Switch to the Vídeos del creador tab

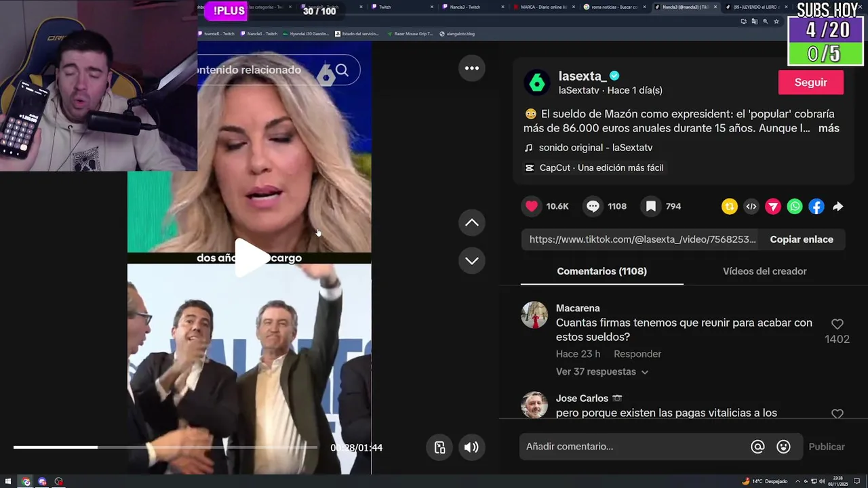click(x=764, y=271)
